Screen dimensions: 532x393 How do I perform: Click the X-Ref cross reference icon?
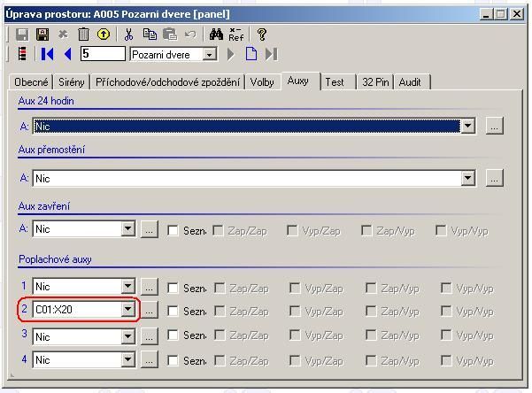click(236, 35)
